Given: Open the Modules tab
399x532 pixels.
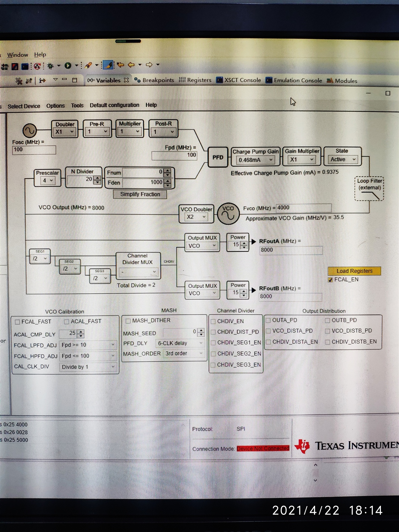Looking at the screenshot, I should pos(342,81).
